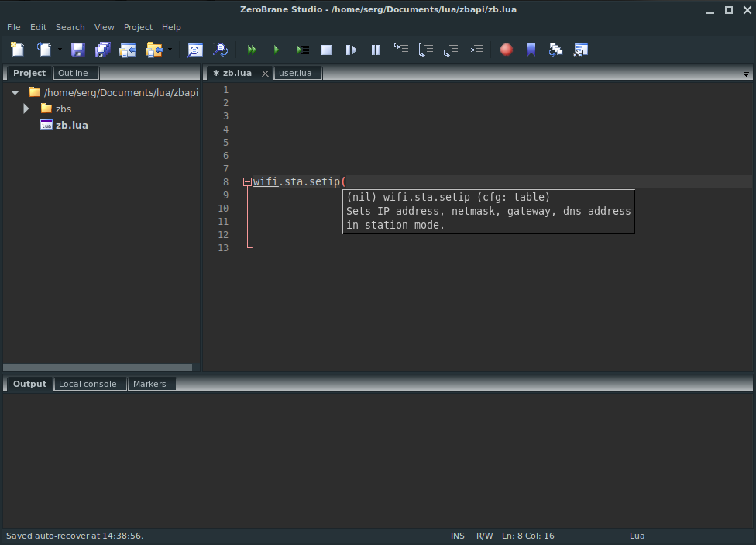This screenshot has width=756, height=545.
Task: Click the Step Into debugger icon
Action: [400, 49]
